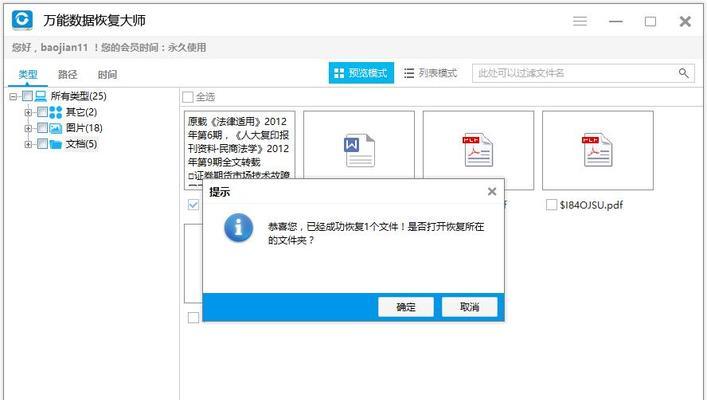Click the app logo icon in title bar
Screen dimensions: 707x400
[x=23, y=20]
